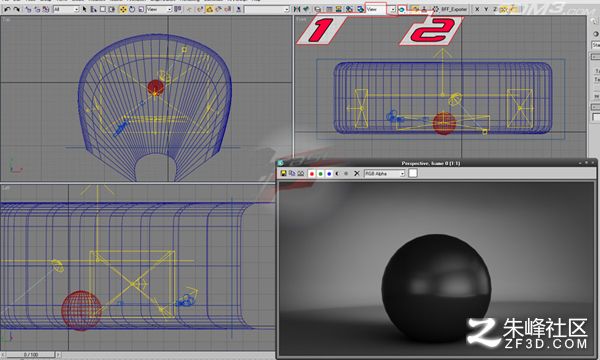This screenshot has width=600, height=360.
Task: Toggle the red channel in render window
Action: pyautogui.click(x=312, y=174)
